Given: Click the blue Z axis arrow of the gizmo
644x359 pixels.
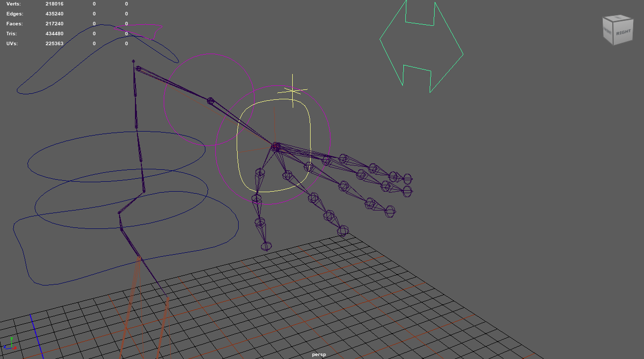Looking at the screenshot, I should click(6, 349).
